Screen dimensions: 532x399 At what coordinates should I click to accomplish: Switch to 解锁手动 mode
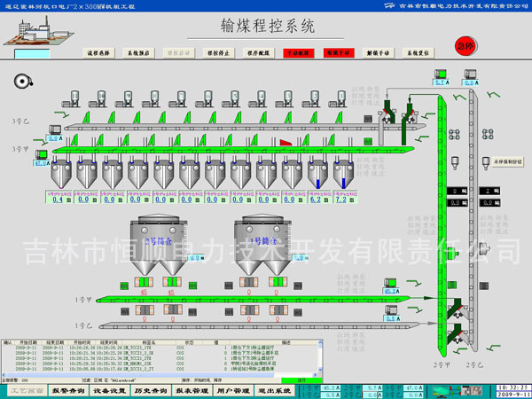pos(379,53)
